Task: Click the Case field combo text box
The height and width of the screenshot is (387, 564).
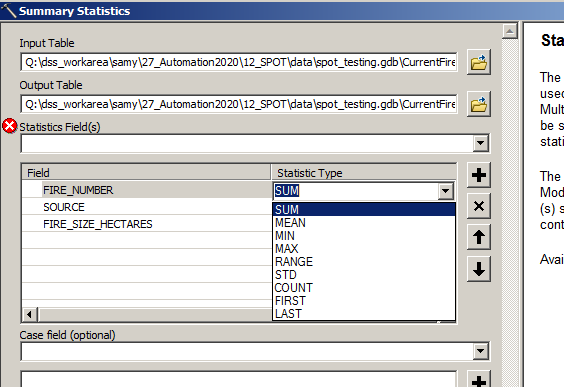Action: [x=247, y=351]
